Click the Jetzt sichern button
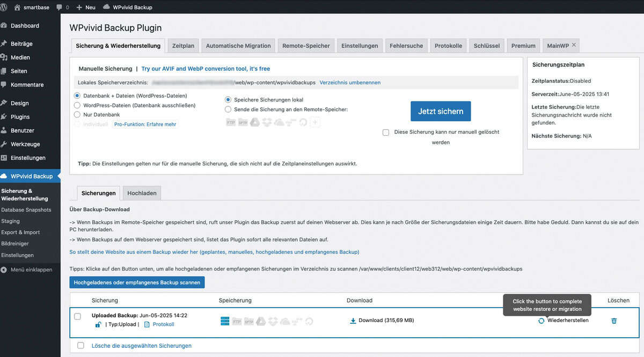 (441, 111)
